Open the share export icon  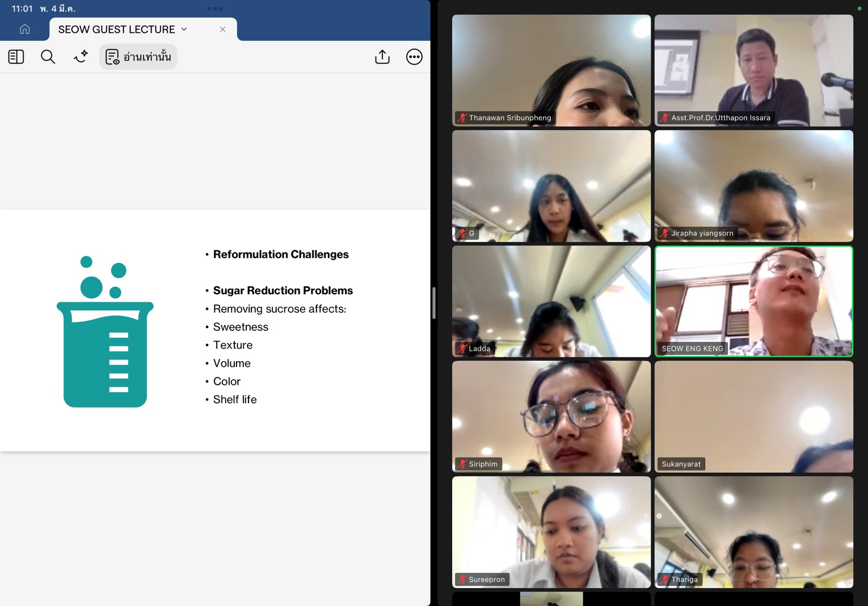[x=382, y=57]
